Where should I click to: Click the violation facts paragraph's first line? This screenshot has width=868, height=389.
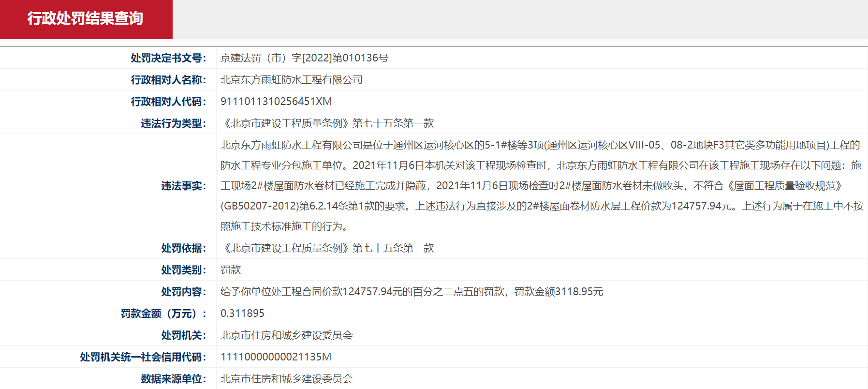coord(540,145)
